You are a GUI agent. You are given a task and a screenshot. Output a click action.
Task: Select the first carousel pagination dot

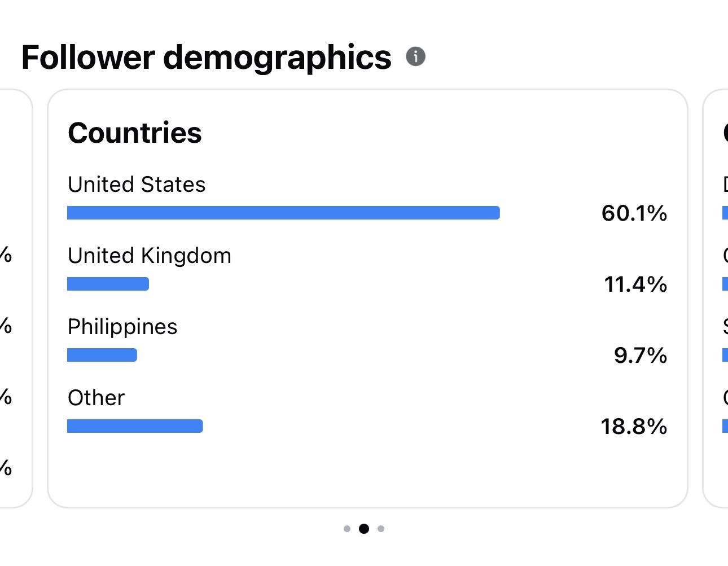tap(347, 529)
